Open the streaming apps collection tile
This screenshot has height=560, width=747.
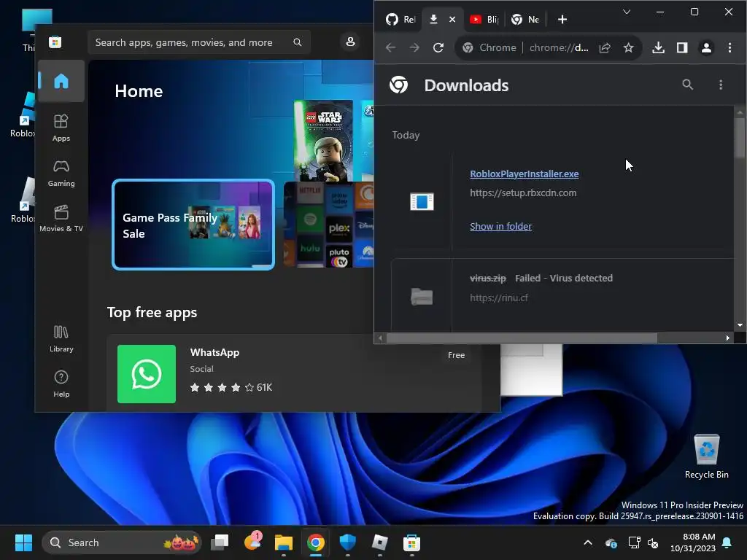[x=329, y=225]
